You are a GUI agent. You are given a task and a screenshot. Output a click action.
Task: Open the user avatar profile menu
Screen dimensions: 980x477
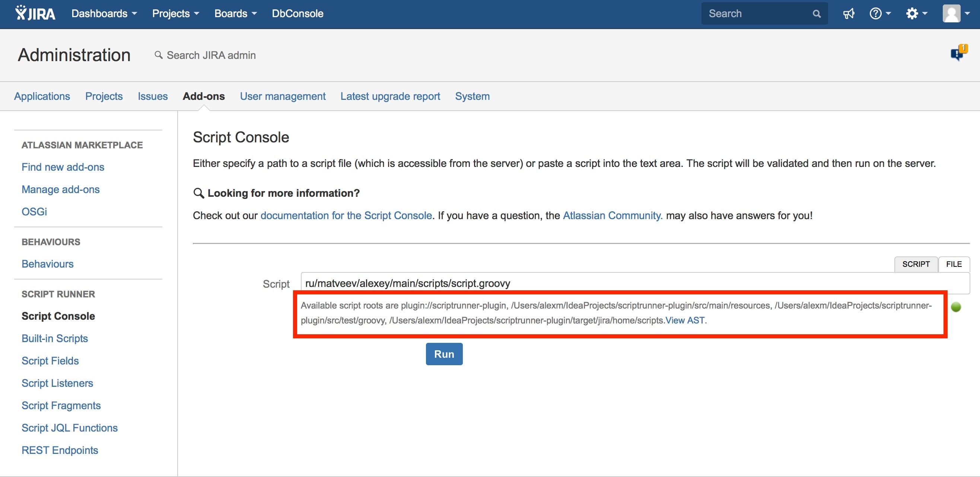[956, 14]
